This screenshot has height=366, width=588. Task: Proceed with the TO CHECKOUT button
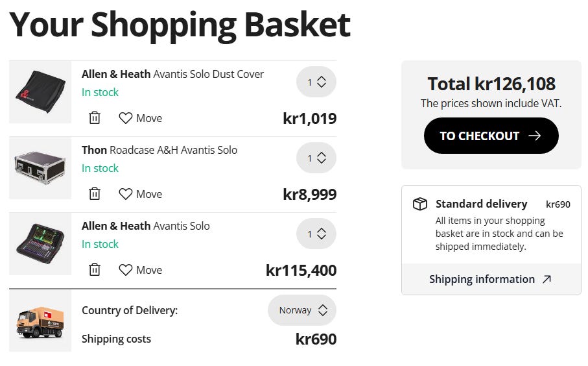pos(491,136)
